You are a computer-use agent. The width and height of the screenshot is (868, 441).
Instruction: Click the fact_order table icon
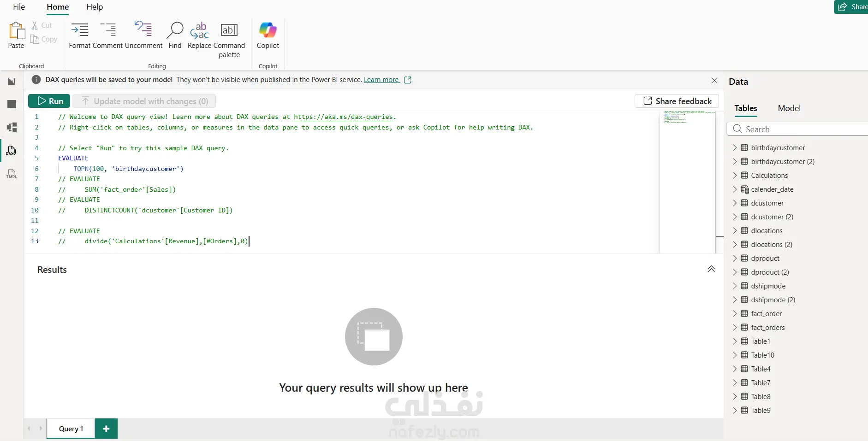[x=744, y=313]
